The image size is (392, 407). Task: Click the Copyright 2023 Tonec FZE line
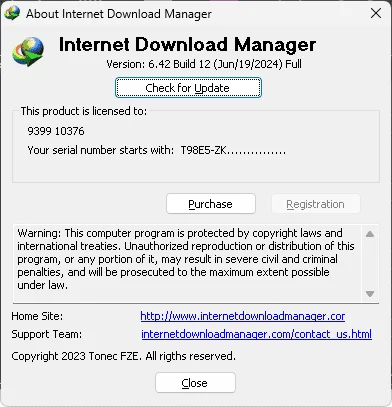(123, 356)
